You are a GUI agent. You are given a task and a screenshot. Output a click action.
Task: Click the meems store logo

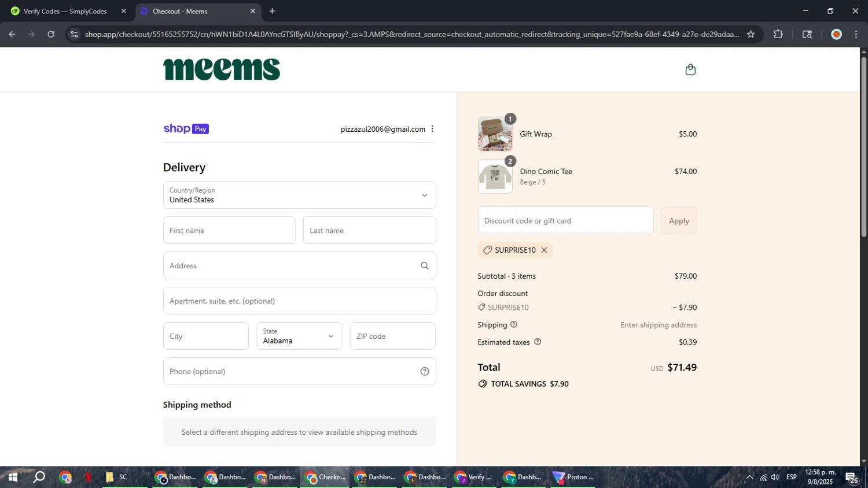(x=222, y=69)
